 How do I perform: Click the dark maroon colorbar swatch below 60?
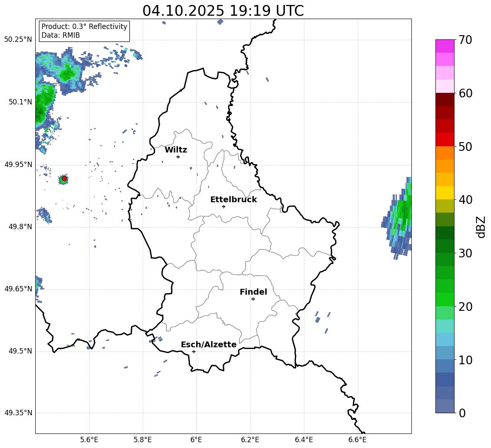pos(445,99)
